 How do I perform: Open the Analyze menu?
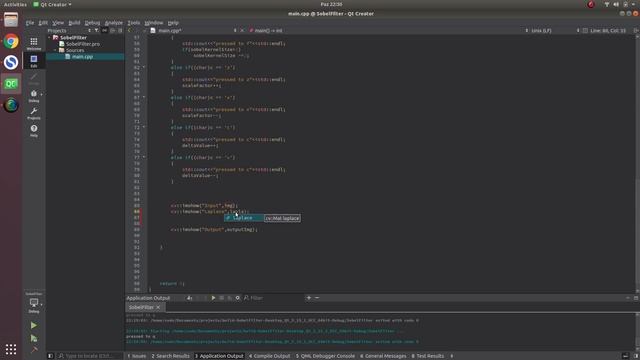tap(113, 23)
